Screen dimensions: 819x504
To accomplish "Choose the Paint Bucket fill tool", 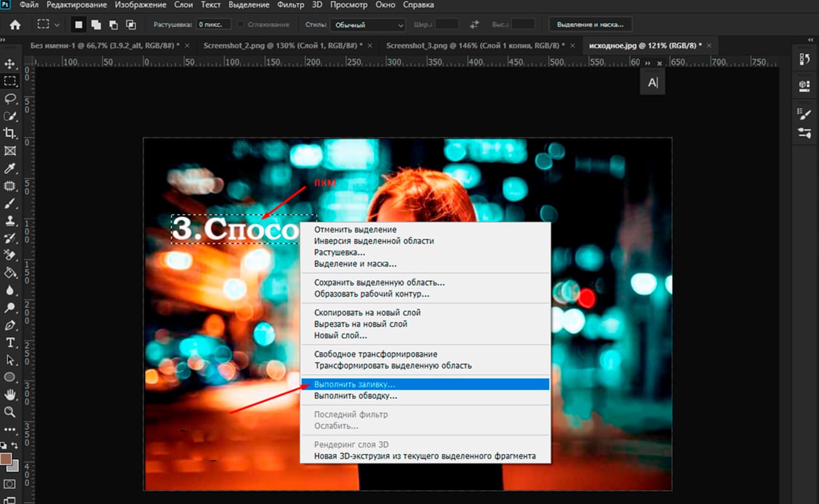I will [x=10, y=273].
